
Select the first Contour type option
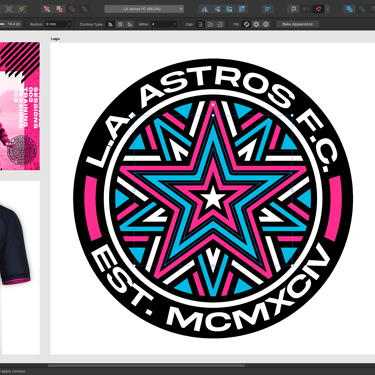pos(110,24)
